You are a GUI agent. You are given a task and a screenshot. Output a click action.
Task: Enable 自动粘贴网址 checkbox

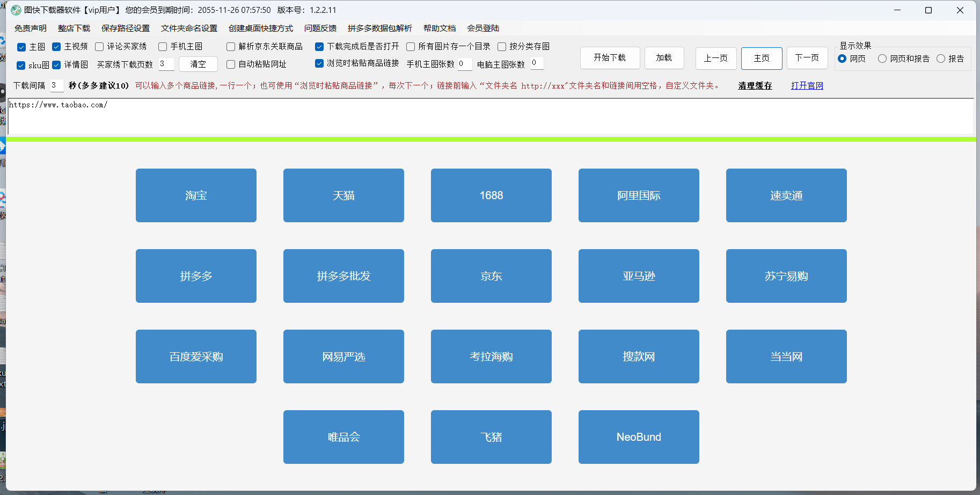click(x=231, y=64)
